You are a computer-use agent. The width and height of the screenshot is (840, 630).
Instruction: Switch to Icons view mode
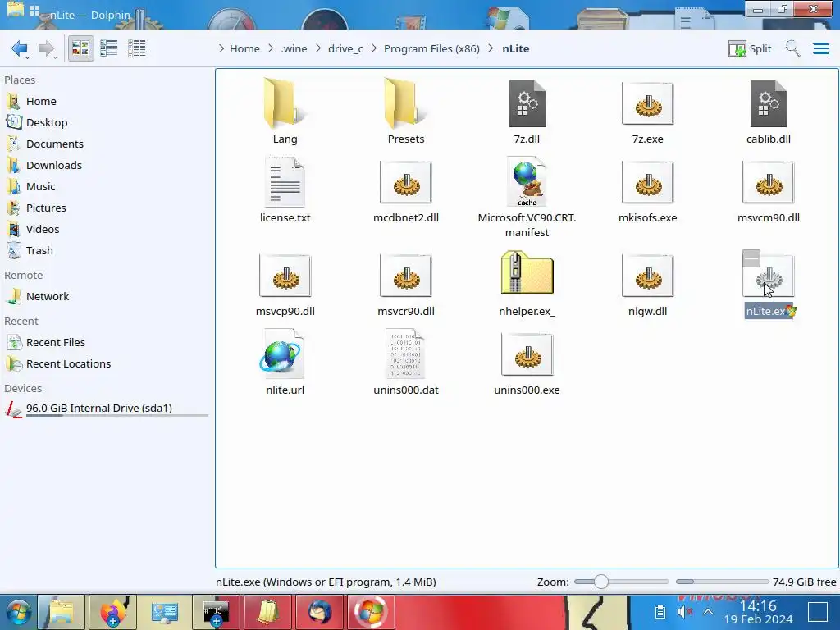click(80, 48)
